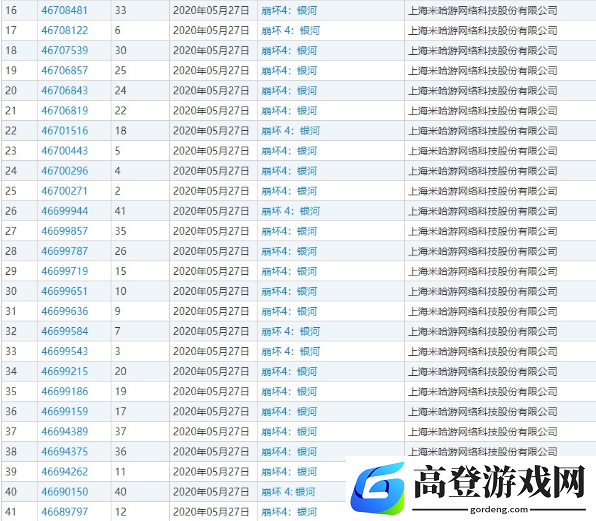Open registration number 46708122 link

click(x=64, y=30)
